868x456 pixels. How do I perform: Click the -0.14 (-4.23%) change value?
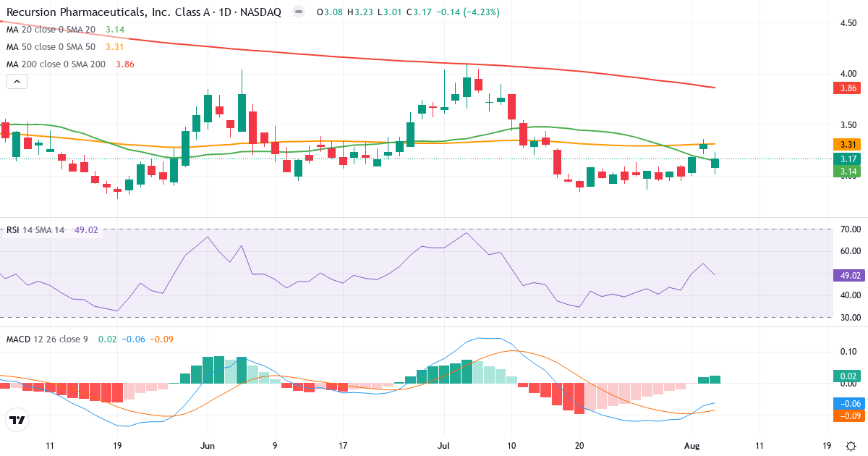[468, 12]
